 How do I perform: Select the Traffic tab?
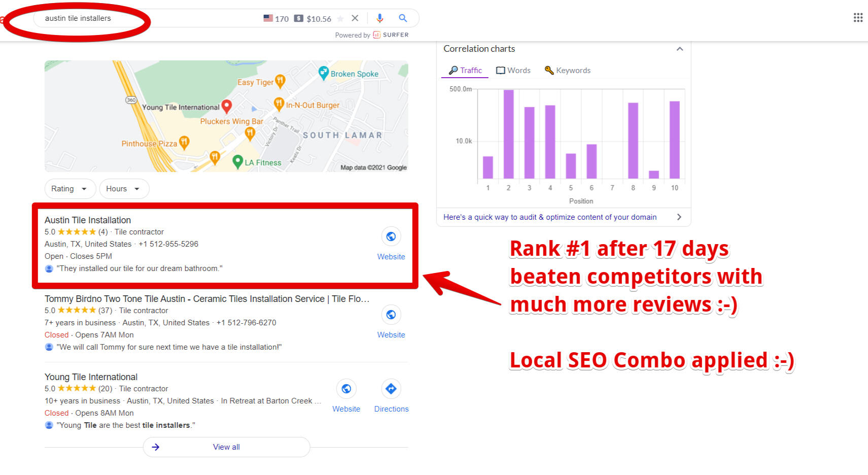click(465, 71)
